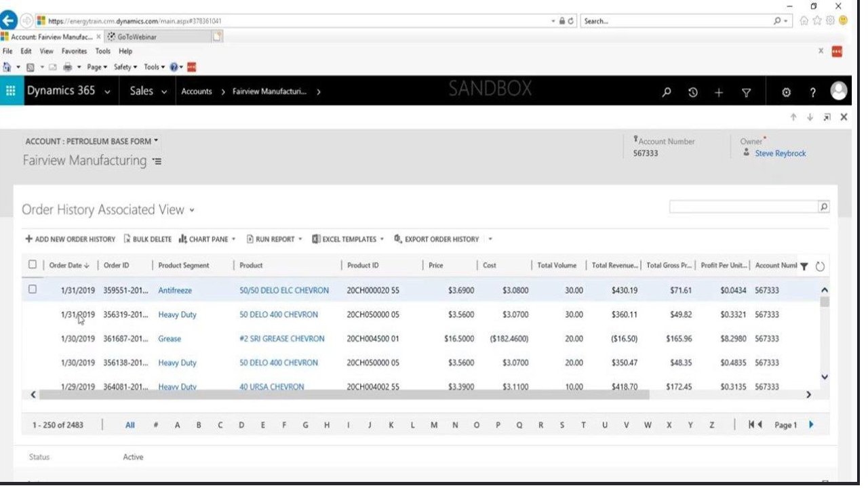Tick the select-all checkbox in grid header
868x488 pixels.
(x=32, y=265)
